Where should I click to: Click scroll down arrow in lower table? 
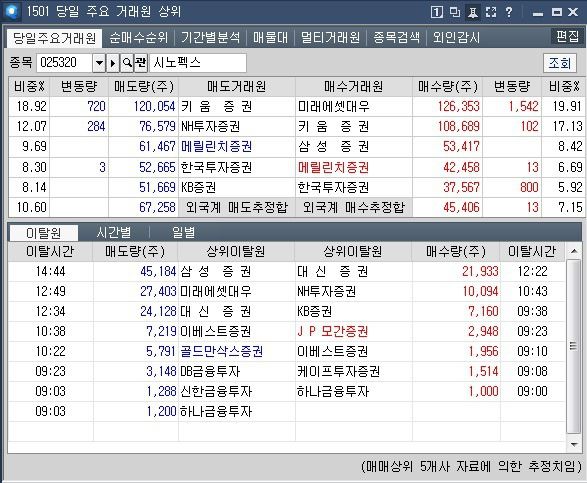(574, 444)
